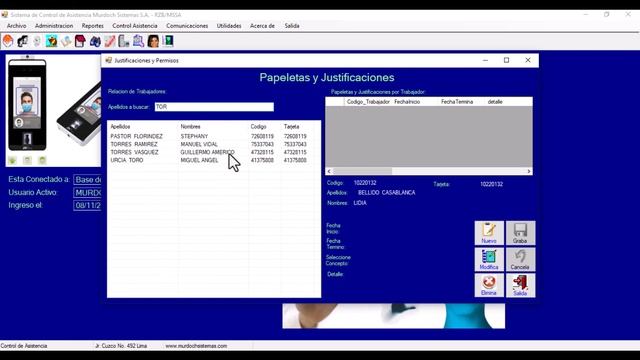640x360 pixels.
Task: Click the Salida exit button in dialog
Action: [520, 285]
